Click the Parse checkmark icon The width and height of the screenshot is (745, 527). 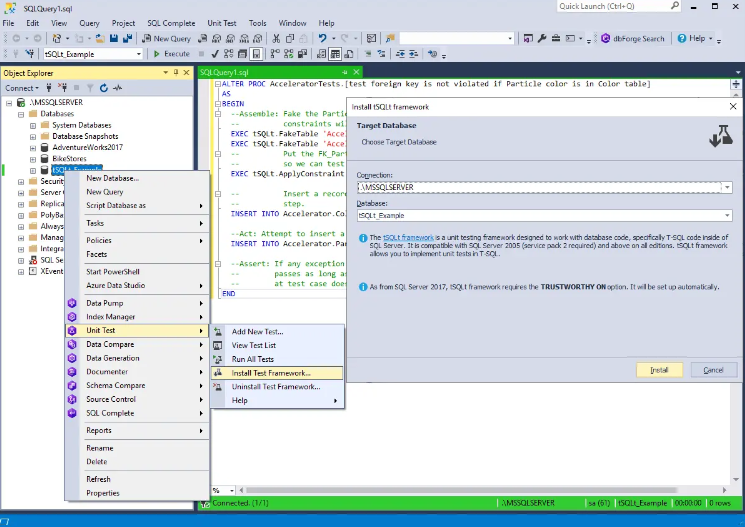point(215,54)
